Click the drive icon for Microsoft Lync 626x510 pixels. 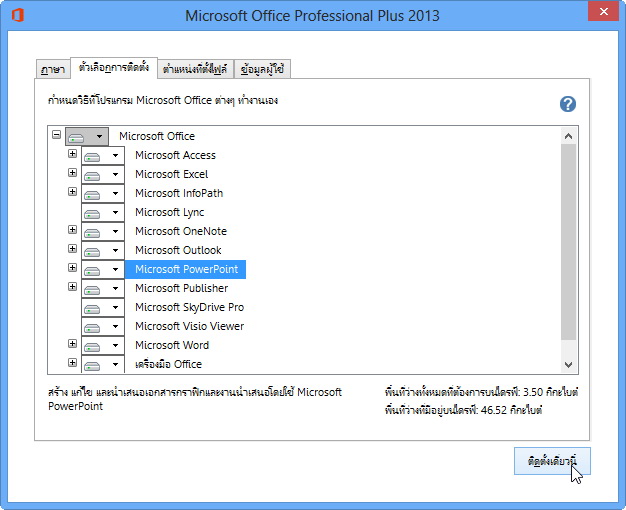pyautogui.click(x=93, y=214)
